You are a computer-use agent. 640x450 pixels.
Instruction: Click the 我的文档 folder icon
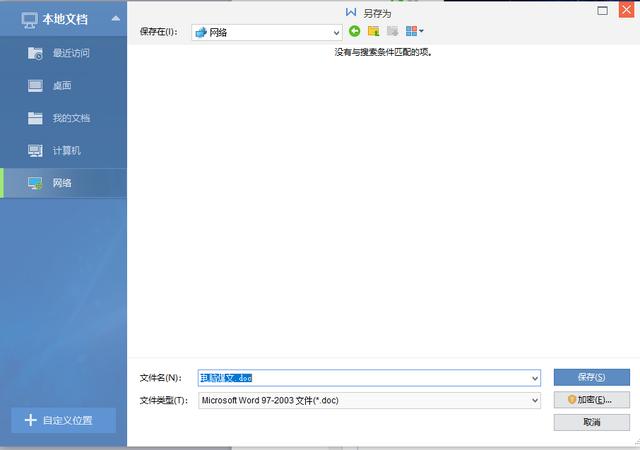tap(35, 118)
